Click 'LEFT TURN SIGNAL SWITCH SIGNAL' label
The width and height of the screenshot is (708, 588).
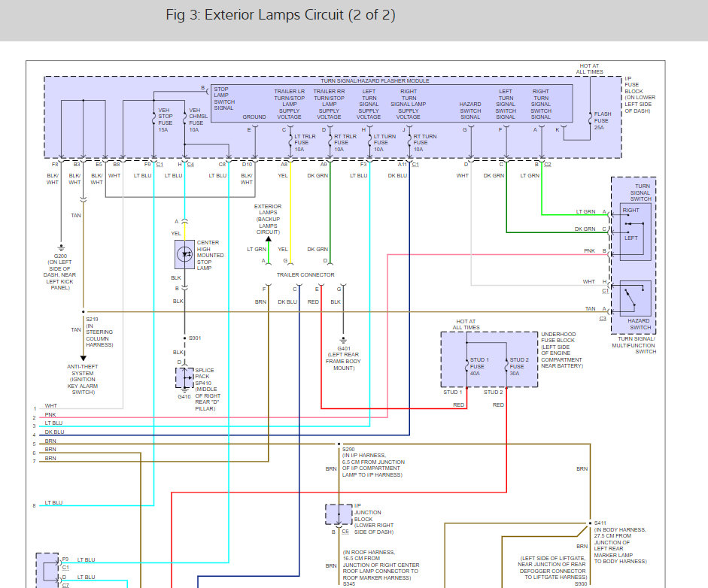tap(506, 105)
